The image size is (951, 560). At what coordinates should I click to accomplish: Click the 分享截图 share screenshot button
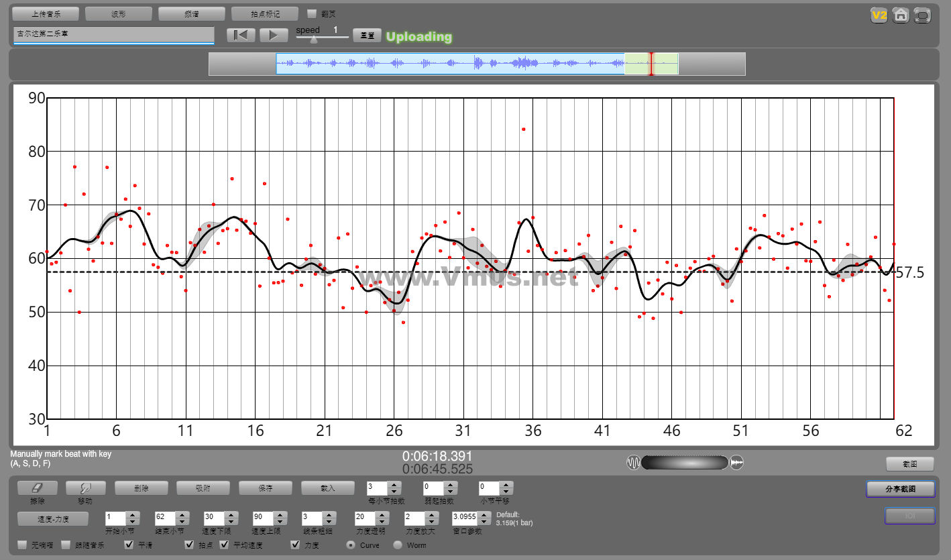pos(901,489)
